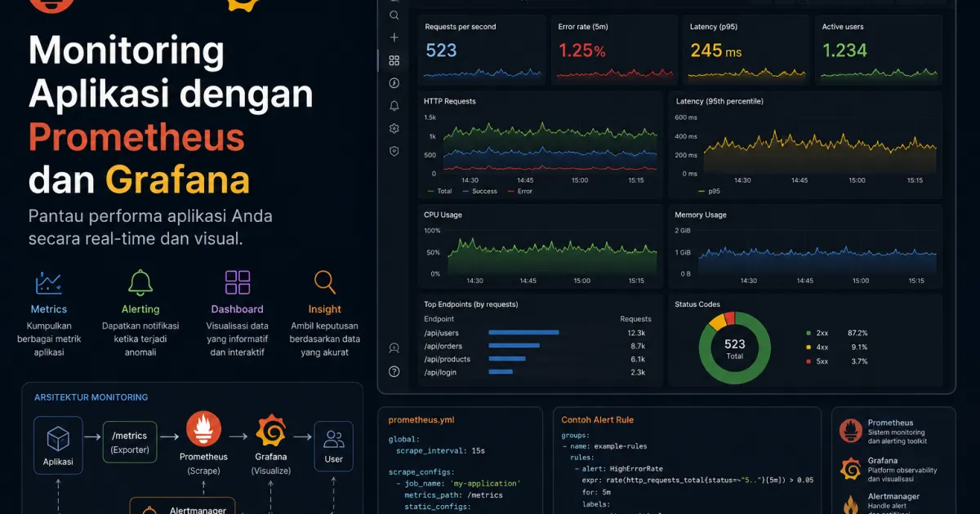980x514 pixels.
Task: Click the Grafana logo in the architecture diagram
Action: coord(271,430)
